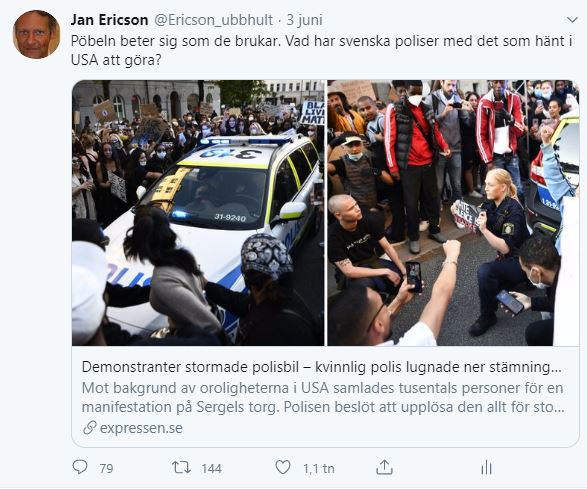The height and width of the screenshot is (489, 587).
Task: Open Jan Ericson's profile avatar
Action: click(36, 34)
